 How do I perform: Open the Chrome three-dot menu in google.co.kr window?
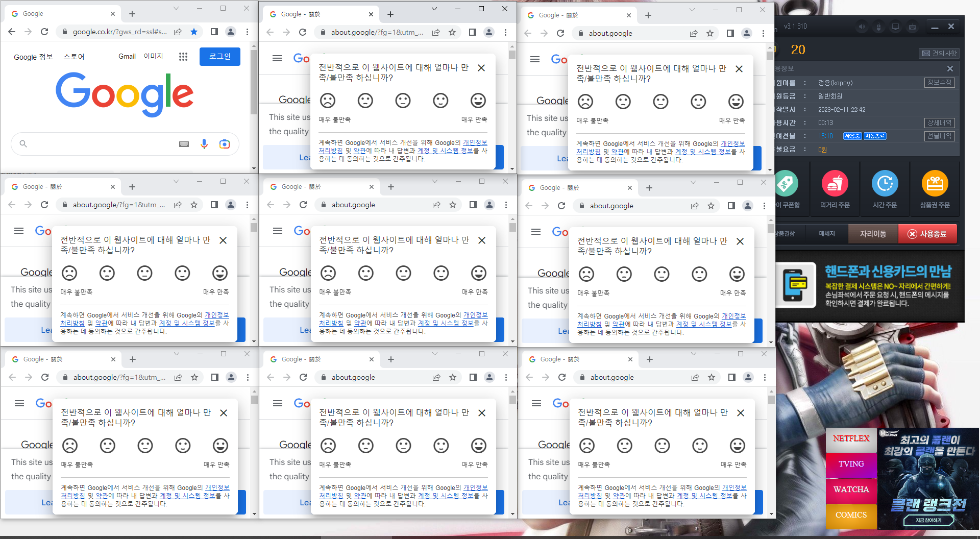point(247,32)
